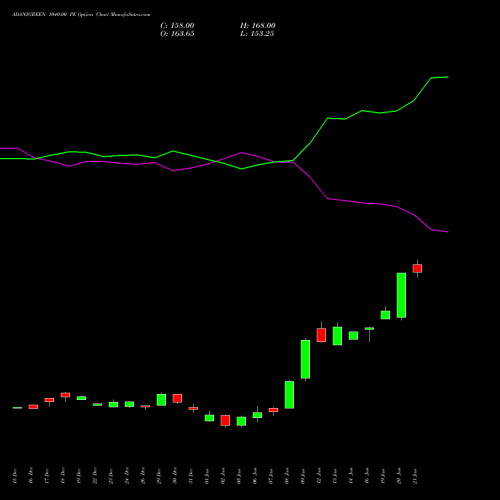Click the red candle for 30 Dec
The height and width of the screenshot is (500, 500).
coord(177,398)
